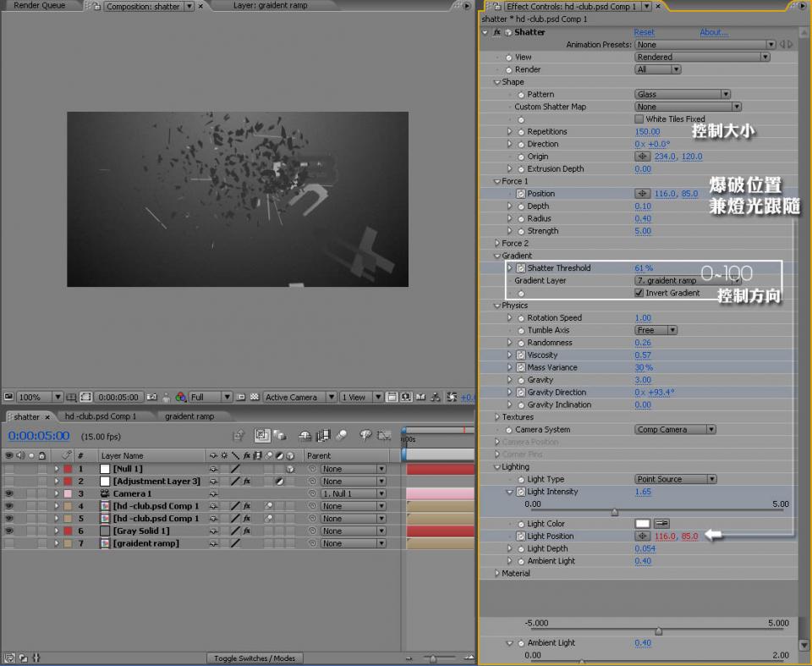Viewport: 812px width, 666px height.
Task: Open the Light Type dropdown
Action: coord(675,479)
